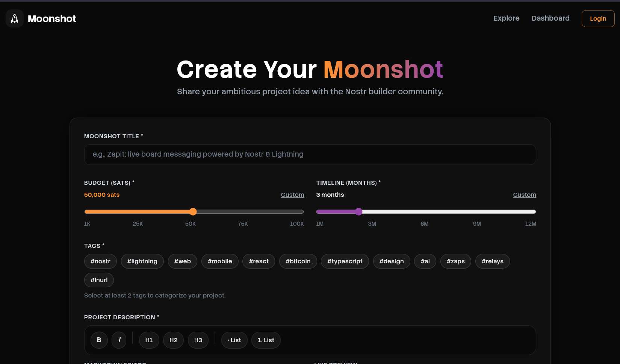Image resolution: width=620 pixels, height=364 pixels.
Task: Insert an H1 heading
Action: 149,340
